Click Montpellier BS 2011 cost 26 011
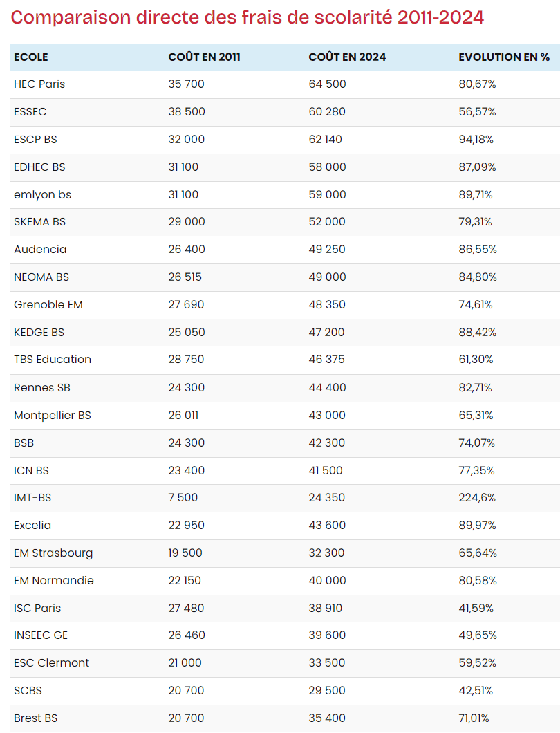Viewport: 560px width, 733px height. pos(183,415)
